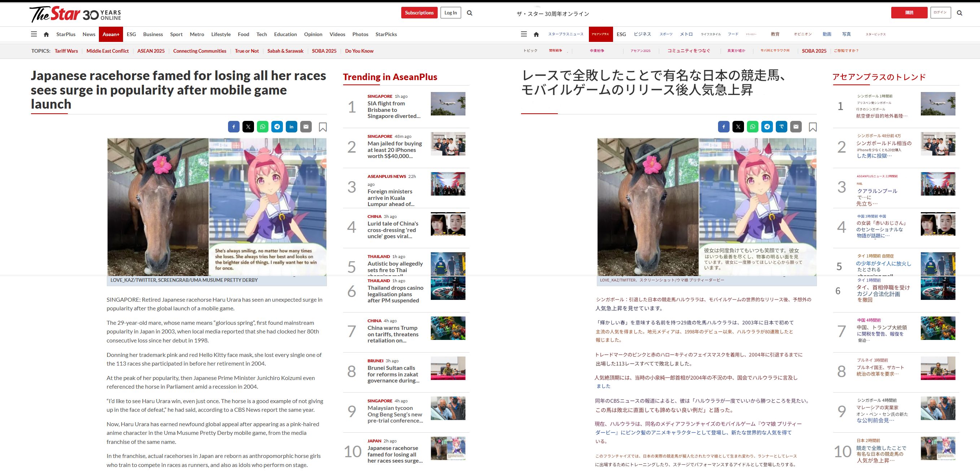980x472 pixels.
Task: Share article on Facebook in English page
Action: pos(233,127)
